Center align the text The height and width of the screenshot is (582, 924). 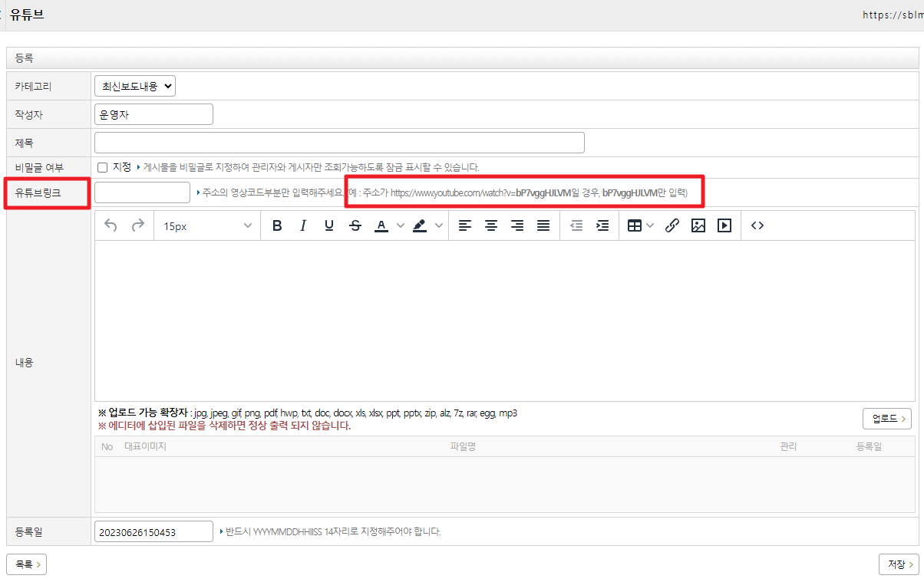[491, 225]
